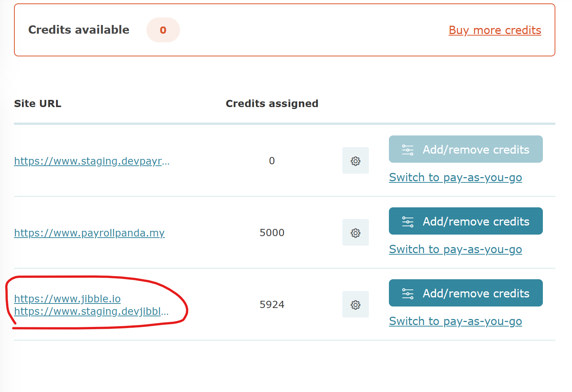Viewport: 572px width, 392px height.
Task: Open the https://www.staging.devpayr… site link
Action: 92,161
